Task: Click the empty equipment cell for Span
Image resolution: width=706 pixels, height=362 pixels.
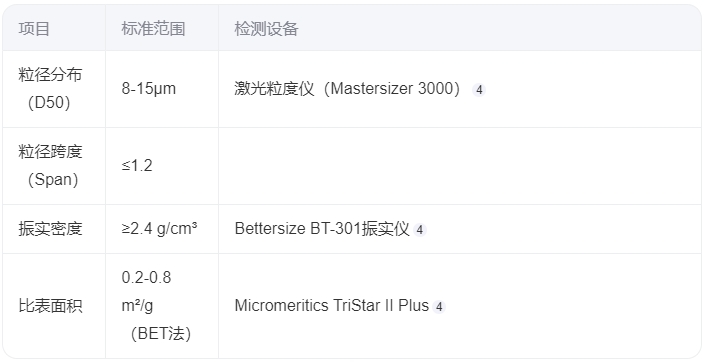Action: pos(459,166)
